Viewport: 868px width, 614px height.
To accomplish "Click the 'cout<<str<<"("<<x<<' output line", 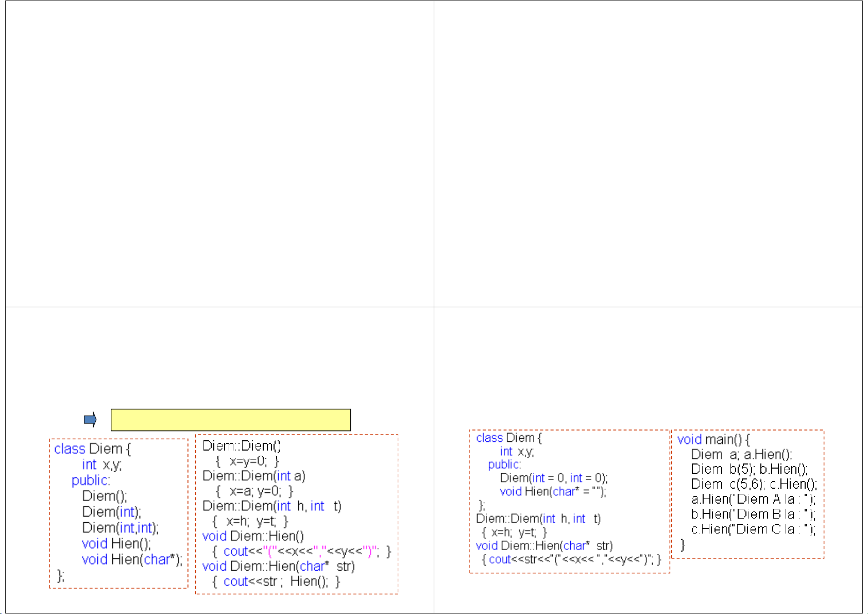I will pos(571,559).
